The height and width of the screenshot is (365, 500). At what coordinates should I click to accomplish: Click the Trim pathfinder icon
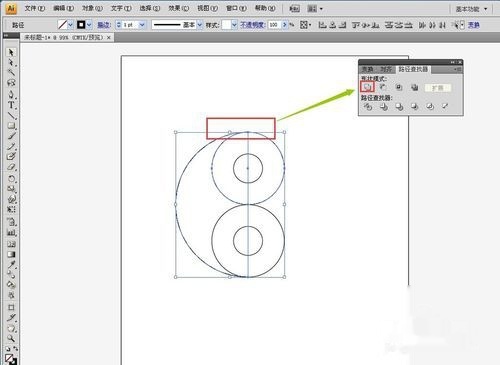click(x=384, y=107)
